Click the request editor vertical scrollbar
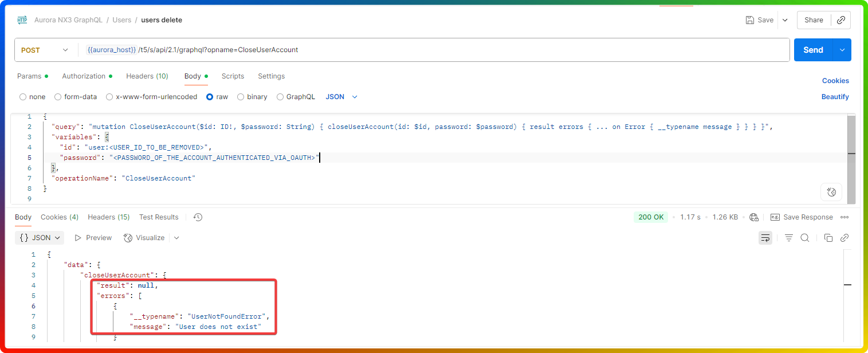 [851, 154]
